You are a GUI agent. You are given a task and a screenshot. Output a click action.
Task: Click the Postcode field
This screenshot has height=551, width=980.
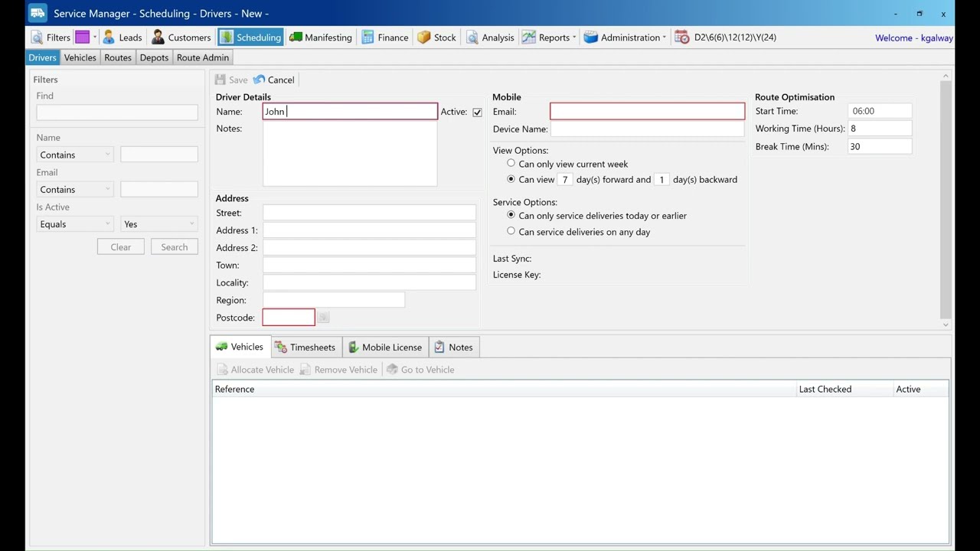coord(289,317)
